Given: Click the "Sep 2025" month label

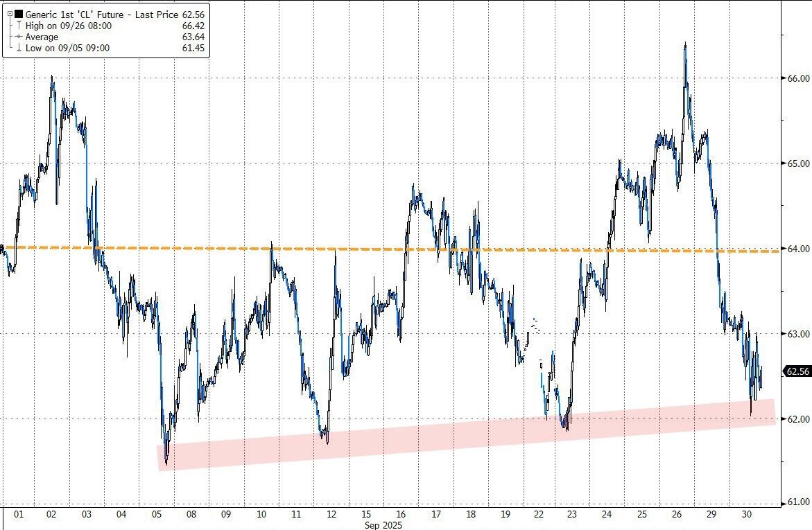Looking at the screenshot, I should [x=383, y=525].
